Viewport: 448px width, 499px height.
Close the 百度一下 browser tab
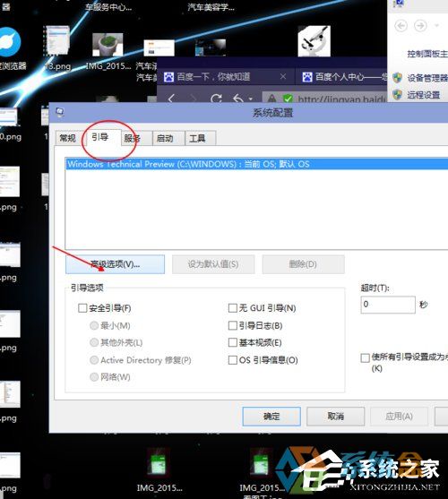(x=283, y=77)
